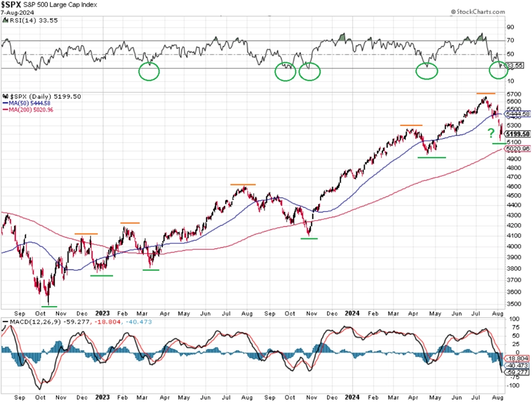Select the MA(50) 5444.58 legend entry
Viewport: 532px width, 402px height.
27,103
